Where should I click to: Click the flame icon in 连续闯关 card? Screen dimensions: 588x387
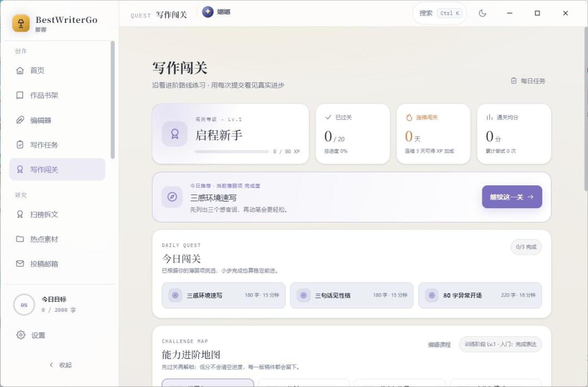click(x=409, y=118)
